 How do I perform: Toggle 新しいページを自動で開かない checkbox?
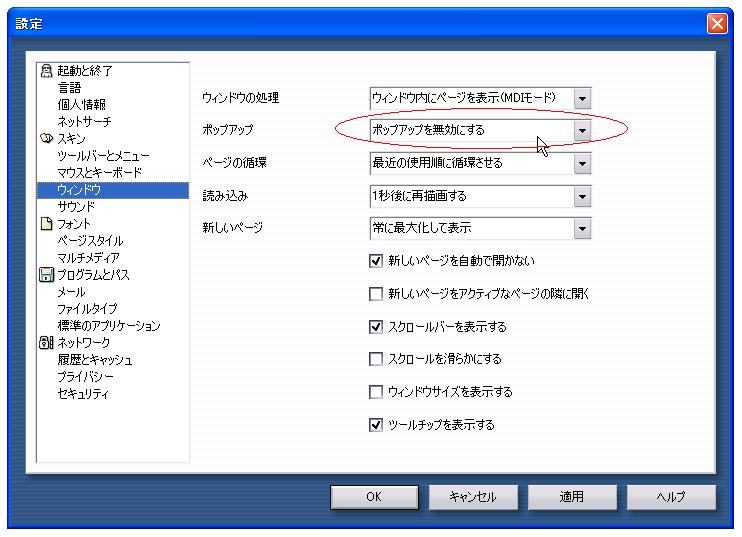(376, 261)
